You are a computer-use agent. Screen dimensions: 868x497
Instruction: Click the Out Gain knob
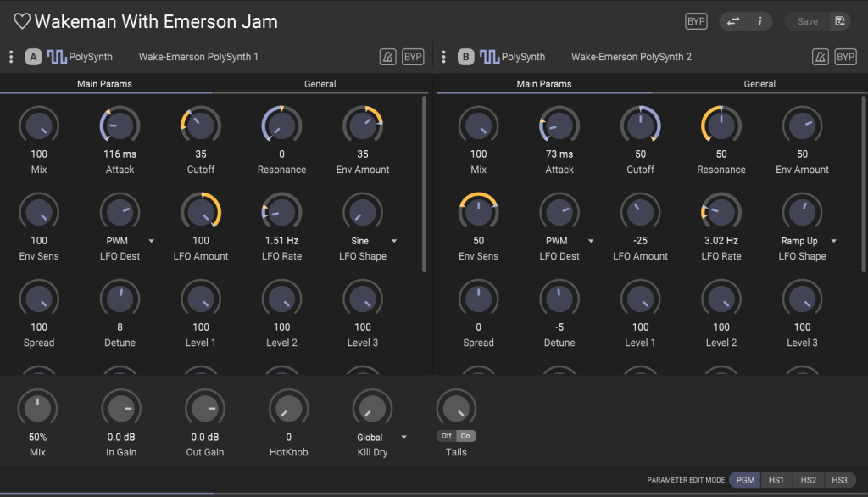point(205,409)
